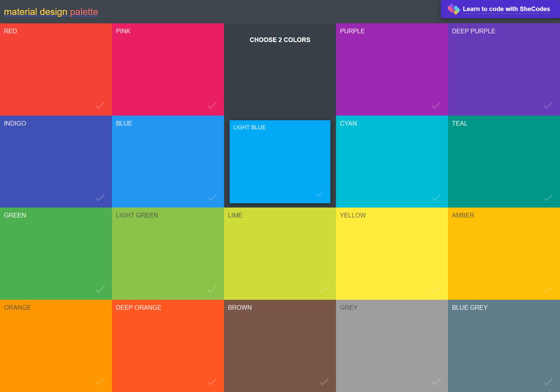560x392 pixels.
Task: Choose the Orange color tile
Action: pos(56,346)
